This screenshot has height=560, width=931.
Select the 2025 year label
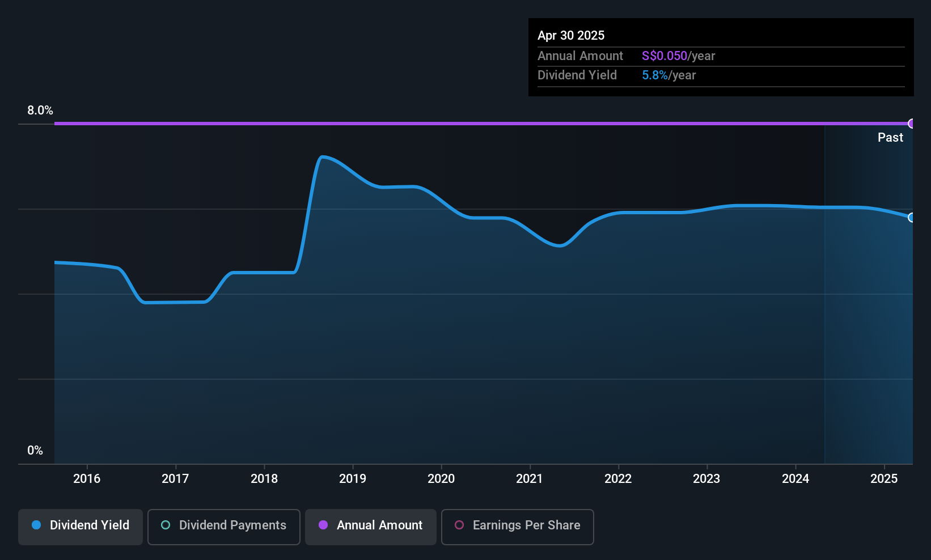click(x=884, y=479)
